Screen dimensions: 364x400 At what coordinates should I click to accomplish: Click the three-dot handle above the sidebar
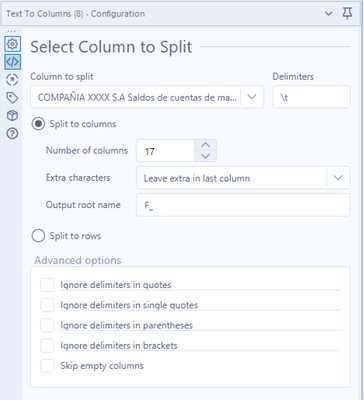point(11,32)
